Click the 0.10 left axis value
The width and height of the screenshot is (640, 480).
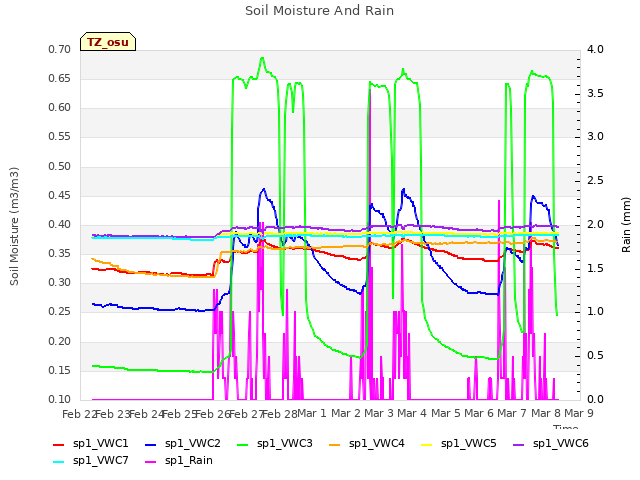[60, 400]
